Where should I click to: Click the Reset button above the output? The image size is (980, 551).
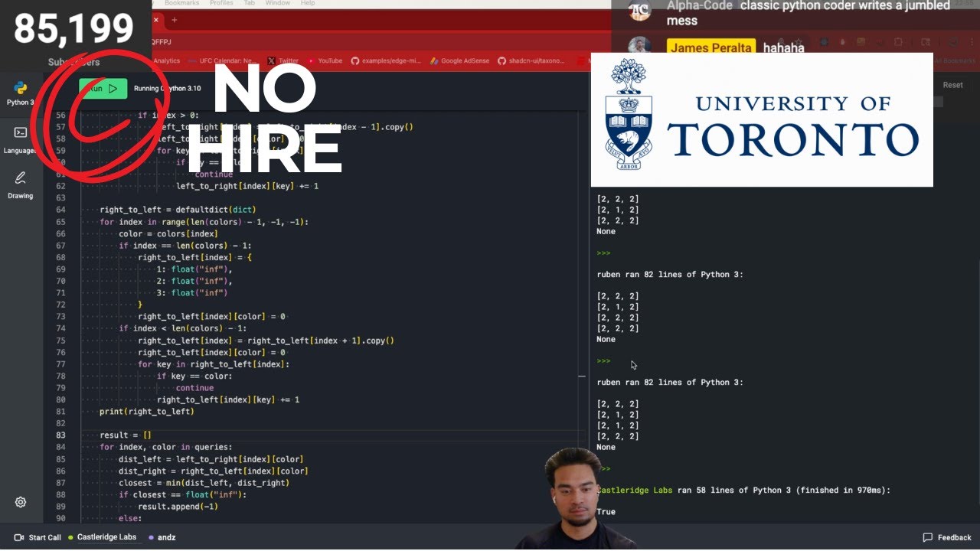(953, 85)
